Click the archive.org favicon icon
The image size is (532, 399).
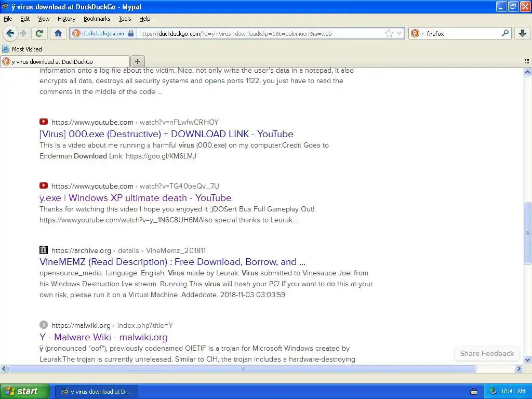pyautogui.click(x=44, y=250)
